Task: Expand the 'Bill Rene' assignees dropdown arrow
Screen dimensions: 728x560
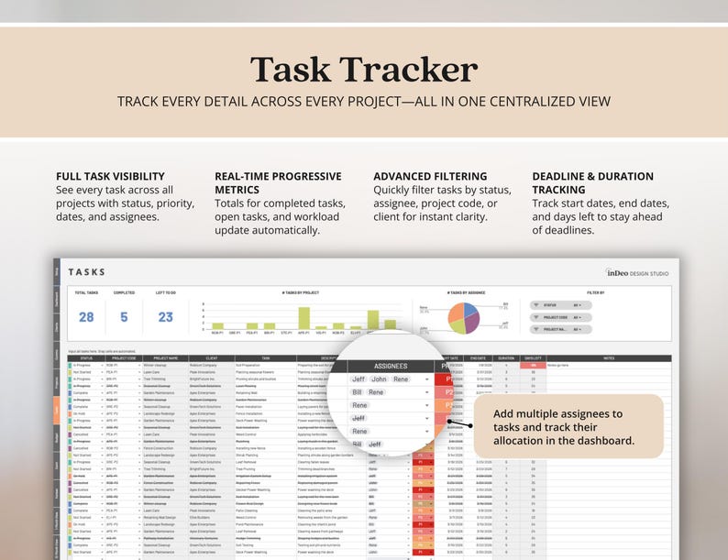Action: pyautogui.click(x=426, y=392)
